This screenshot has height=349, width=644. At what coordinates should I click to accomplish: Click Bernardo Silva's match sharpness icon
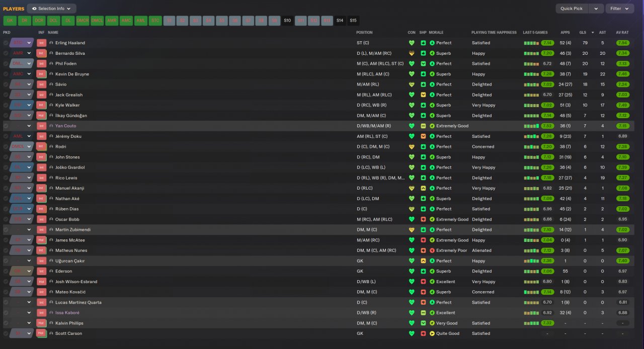pos(423,53)
